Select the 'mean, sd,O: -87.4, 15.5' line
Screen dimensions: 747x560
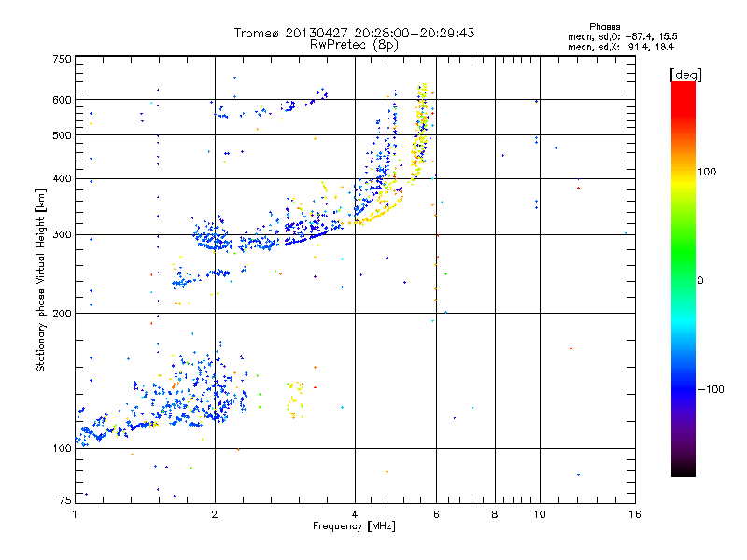pos(622,36)
